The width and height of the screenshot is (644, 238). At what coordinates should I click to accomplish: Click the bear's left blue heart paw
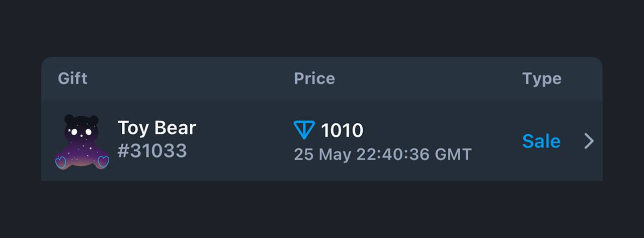click(61, 162)
